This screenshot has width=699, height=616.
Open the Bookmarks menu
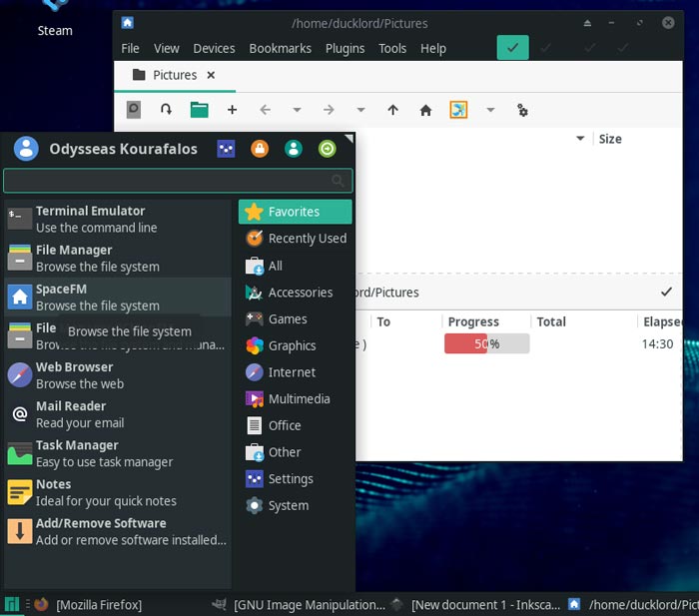point(281,48)
